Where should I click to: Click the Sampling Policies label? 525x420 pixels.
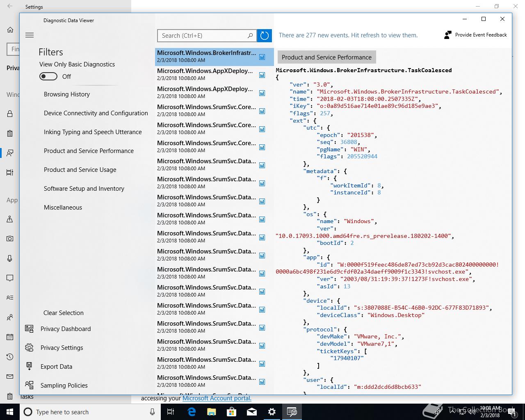click(x=64, y=386)
